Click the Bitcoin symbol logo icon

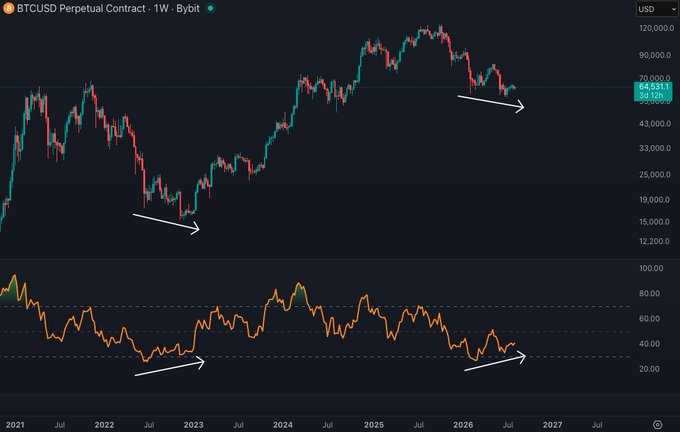pyautogui.click(x=8, y=8)
